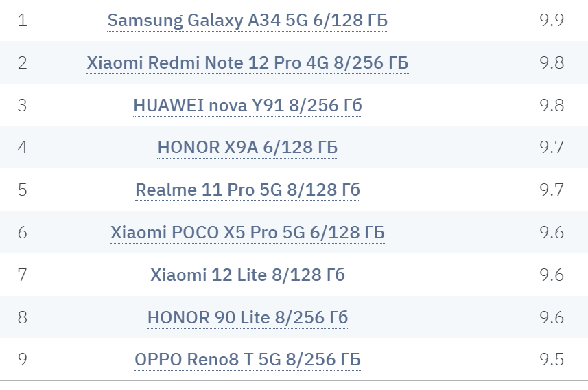
Task: Open the Samsung Galaxy A34 5G link
Action: pyautogui.click(x=248, y=21)
